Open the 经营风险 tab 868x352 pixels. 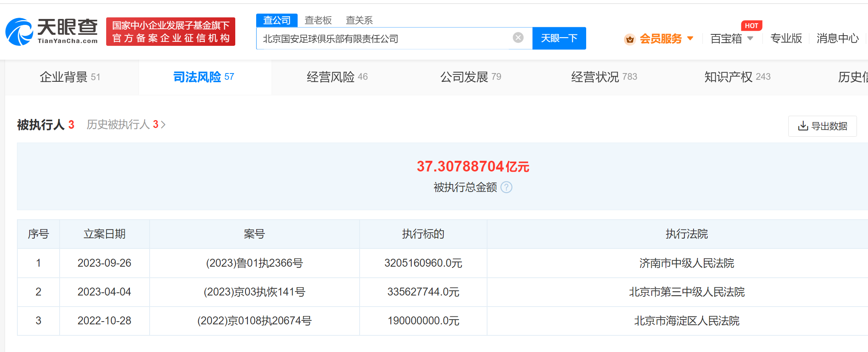pyautogui.click(x=337, y=77)
